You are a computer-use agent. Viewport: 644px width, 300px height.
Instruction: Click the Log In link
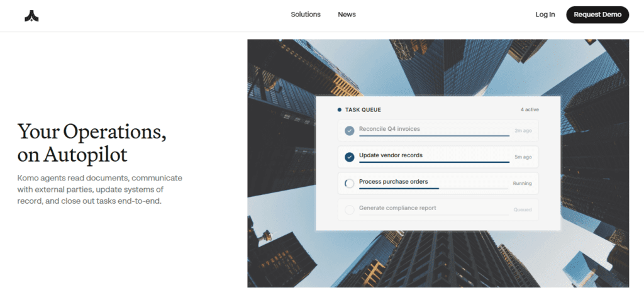coord(545,14)
